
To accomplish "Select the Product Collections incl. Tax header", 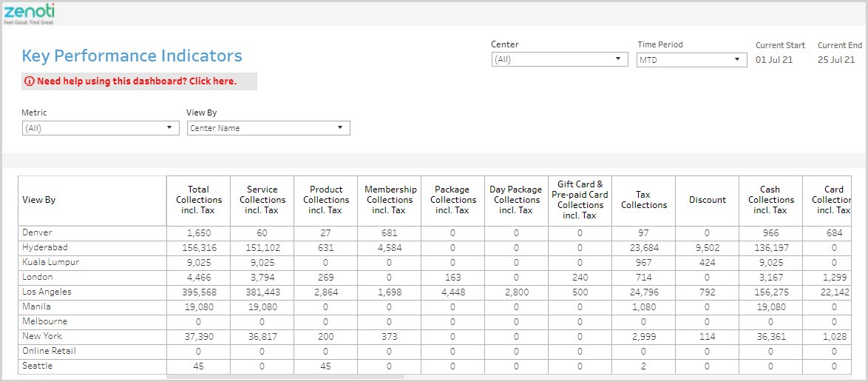I will click(x=325, y=200).
